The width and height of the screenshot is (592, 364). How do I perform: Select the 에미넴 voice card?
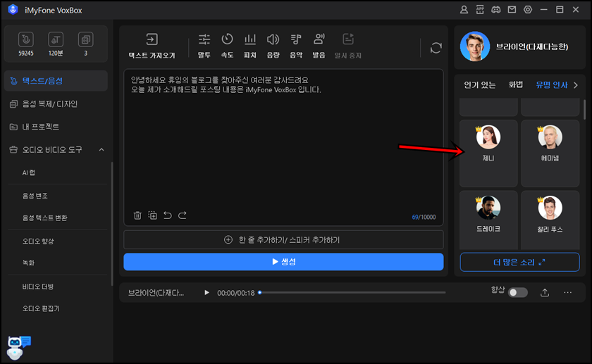click(x=550, y=153)
